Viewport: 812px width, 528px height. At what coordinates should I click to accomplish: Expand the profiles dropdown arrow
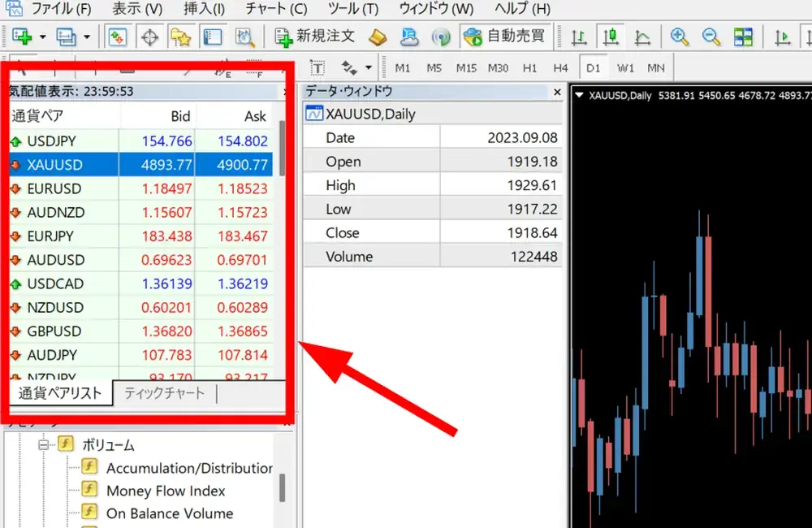[x=87, y=37]
